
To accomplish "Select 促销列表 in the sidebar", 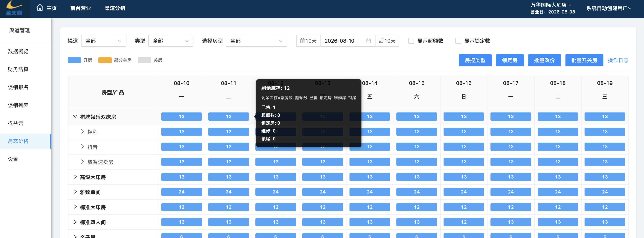I will click(25, 105).
